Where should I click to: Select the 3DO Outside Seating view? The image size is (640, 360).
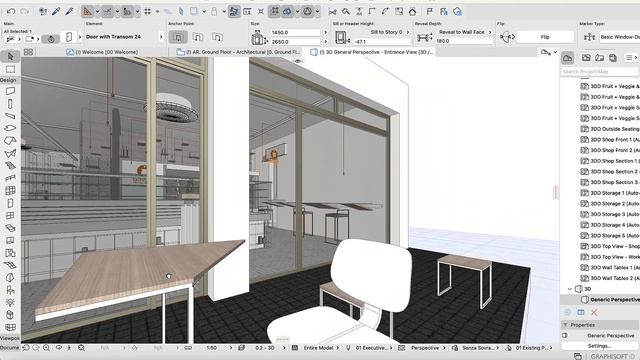click(610, 129)
